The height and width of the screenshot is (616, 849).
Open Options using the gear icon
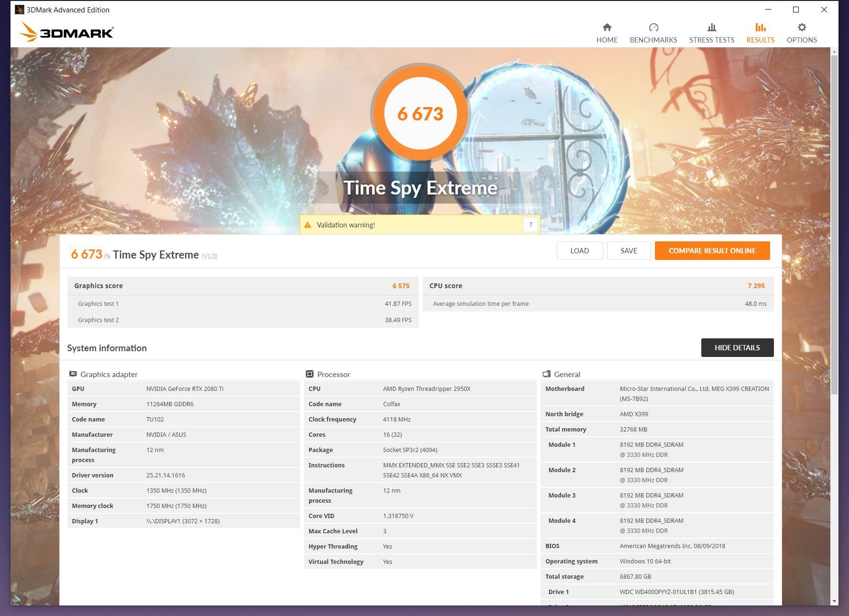[x=802, y=27]
